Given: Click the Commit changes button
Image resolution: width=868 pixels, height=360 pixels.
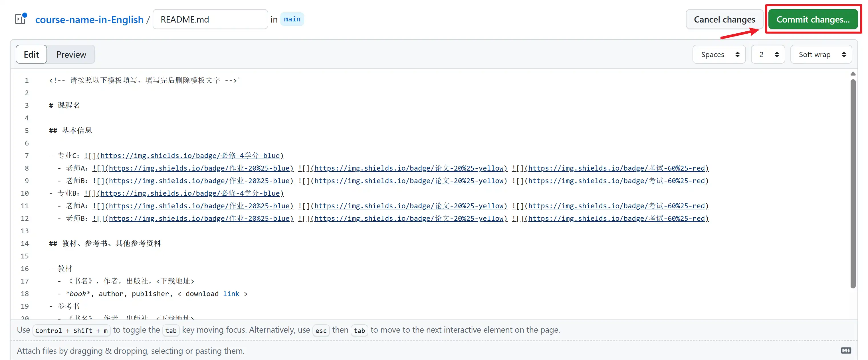Looking at the screenshot, I should click(x=813, y=19).
